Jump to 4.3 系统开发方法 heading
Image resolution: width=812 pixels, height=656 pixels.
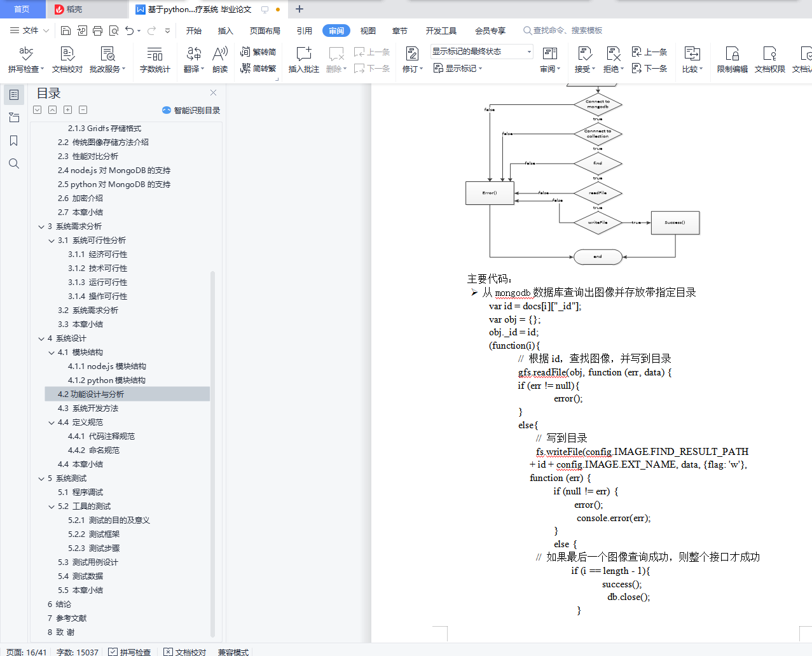pyautogui.click(x=88, y=408)
